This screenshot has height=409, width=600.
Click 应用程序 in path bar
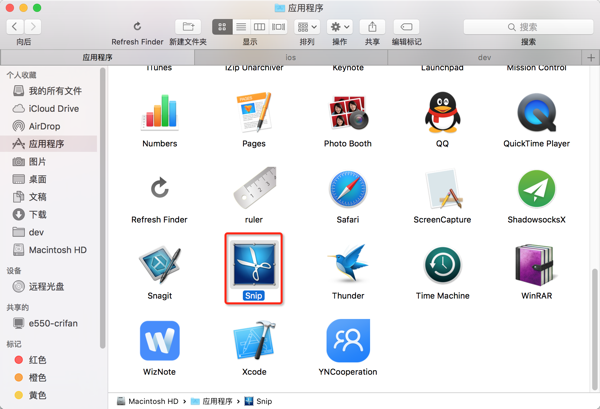[x=212, y=401]
